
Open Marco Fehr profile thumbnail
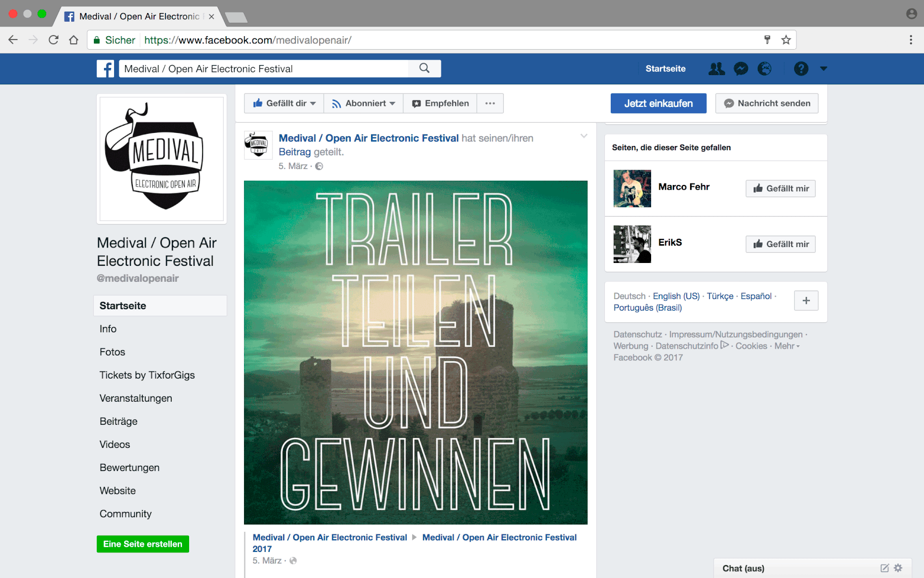pyautogui.click(x=632, y=188)
